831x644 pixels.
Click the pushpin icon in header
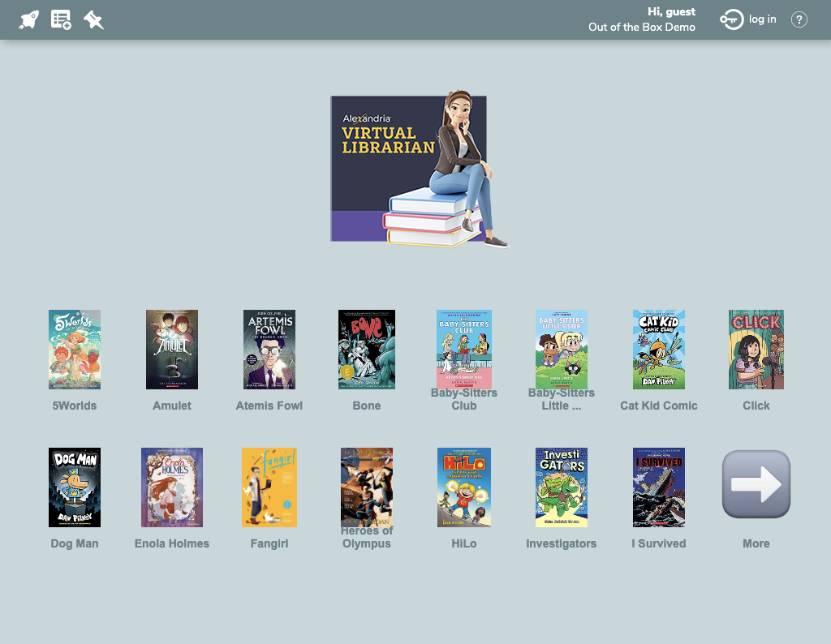click(94, 20)
